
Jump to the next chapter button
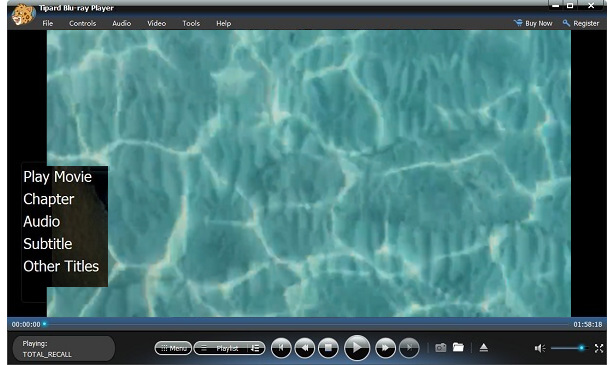coord(409,348)
